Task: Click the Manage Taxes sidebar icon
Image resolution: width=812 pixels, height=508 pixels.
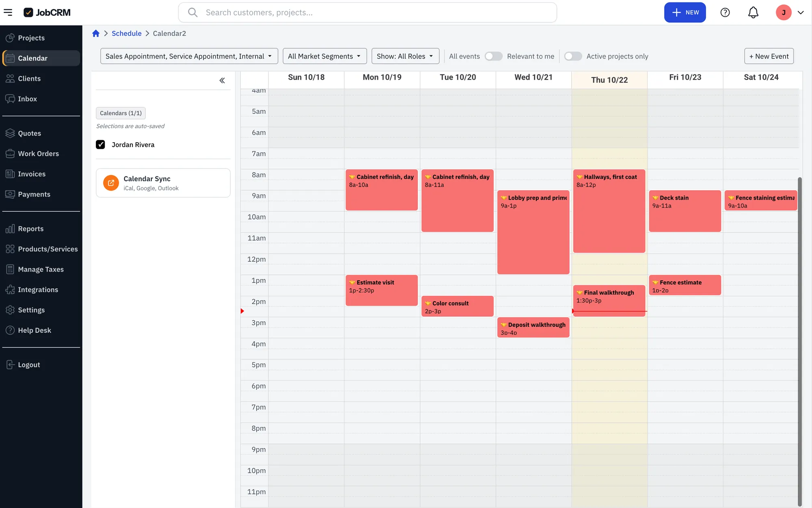Action: point(10,269)
